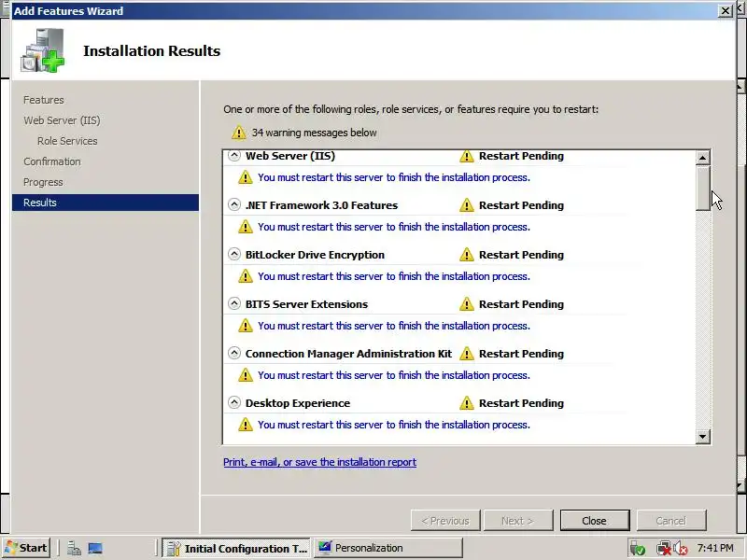This screenshot has height=560, width=747.
Task: Select Confirmation step in sidebar
Action: click(x=52, y=161)
